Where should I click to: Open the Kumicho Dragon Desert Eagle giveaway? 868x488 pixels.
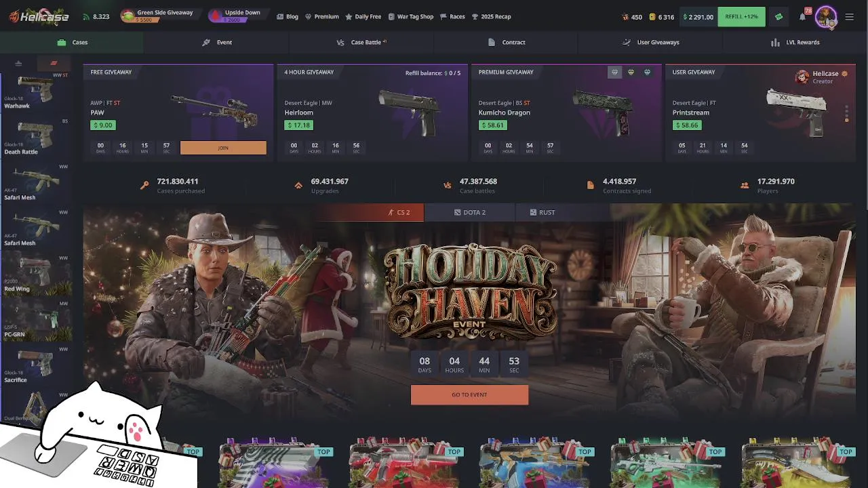(566, 113)
